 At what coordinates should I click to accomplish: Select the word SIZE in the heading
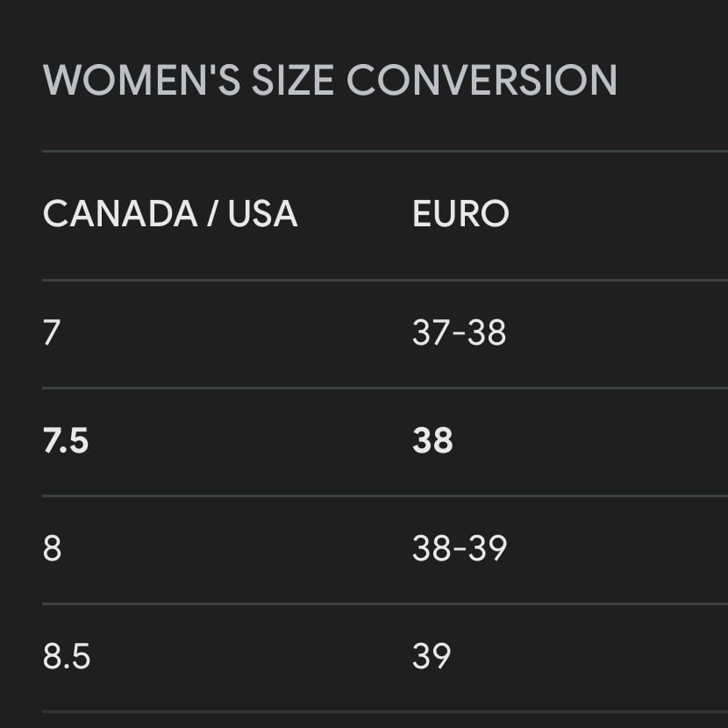point(292,80)
